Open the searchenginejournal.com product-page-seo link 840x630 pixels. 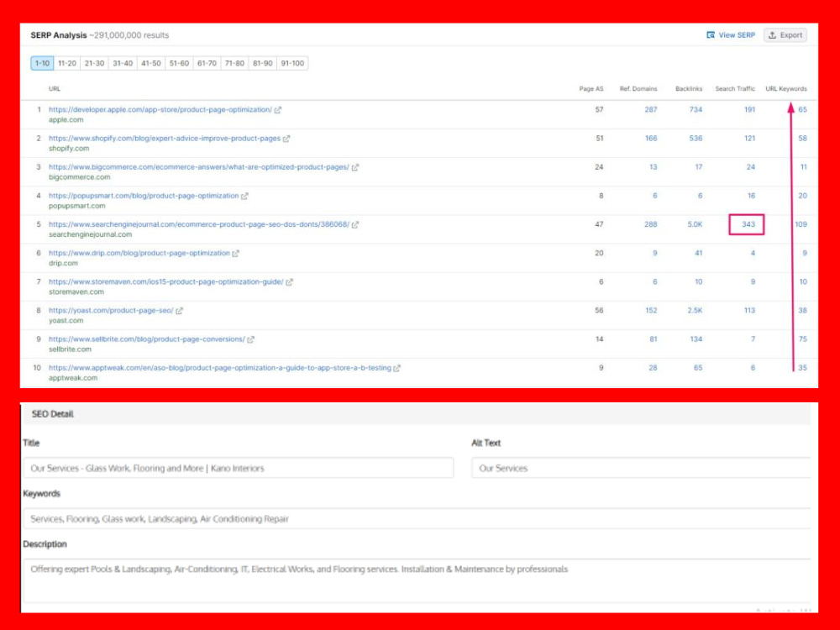click(x=199, y=224)
